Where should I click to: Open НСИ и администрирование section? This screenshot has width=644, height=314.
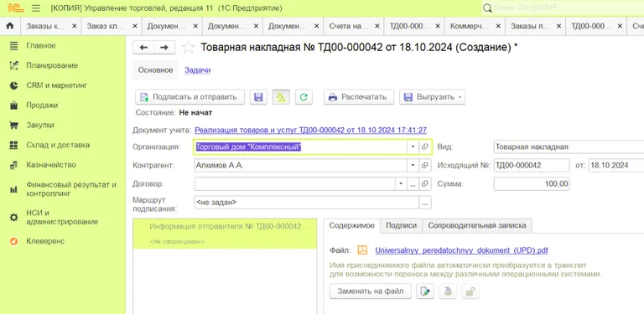coord(62,217)
